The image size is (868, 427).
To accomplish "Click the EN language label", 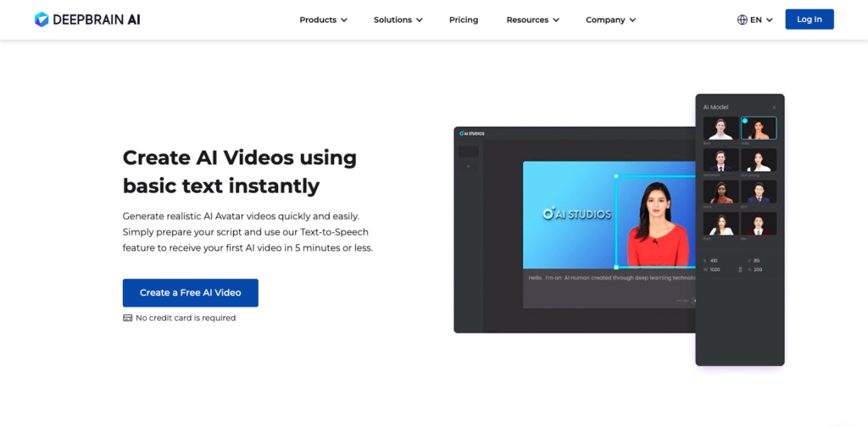I will pos(755,20).
